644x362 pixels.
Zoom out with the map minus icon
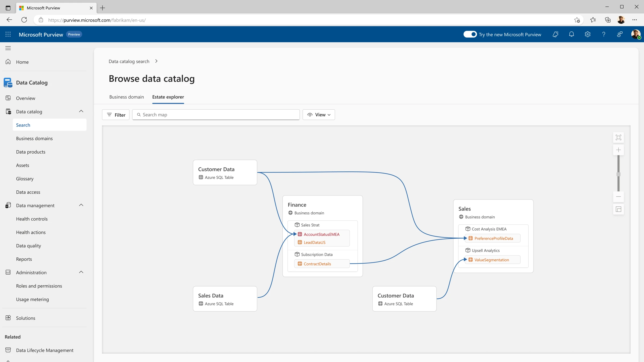[619, 197]
